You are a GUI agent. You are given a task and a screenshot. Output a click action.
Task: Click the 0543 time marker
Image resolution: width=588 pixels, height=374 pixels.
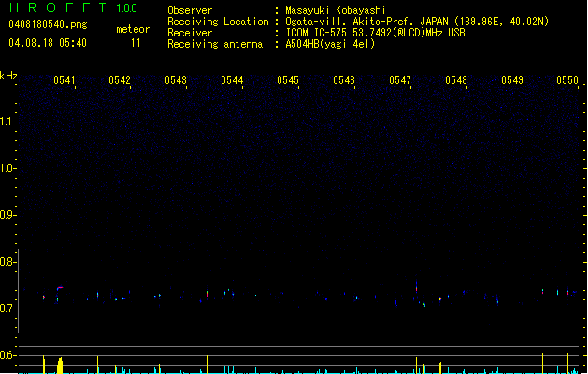click(x=176, y=80)
